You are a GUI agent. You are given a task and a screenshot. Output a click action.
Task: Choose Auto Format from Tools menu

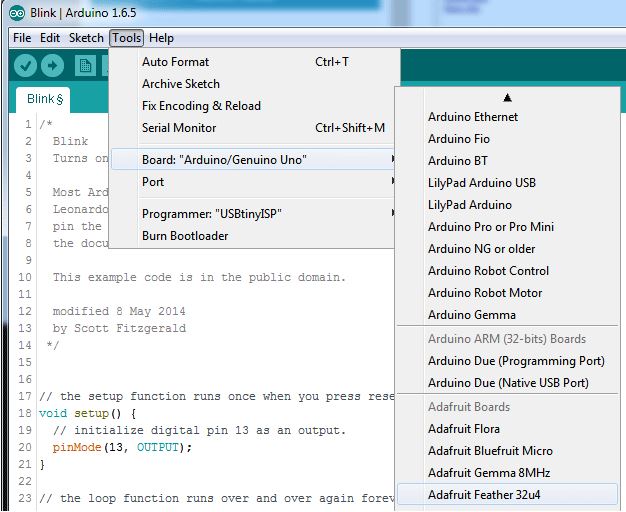(x=176, y=62)
